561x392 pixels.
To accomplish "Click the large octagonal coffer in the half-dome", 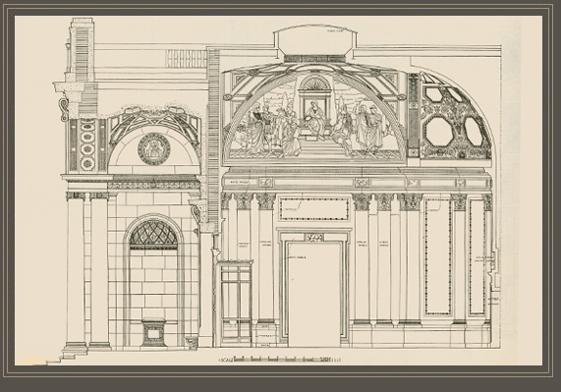I will (x=438, y=131).
